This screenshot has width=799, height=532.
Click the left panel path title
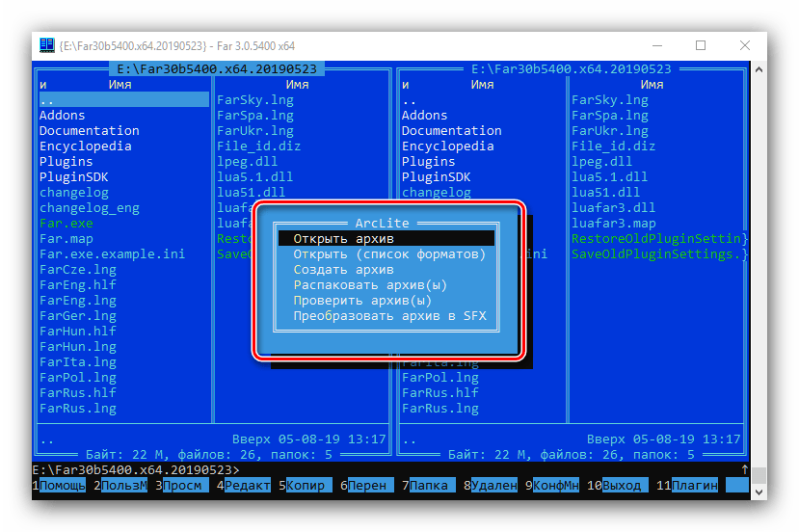click(x=217, y=68)
